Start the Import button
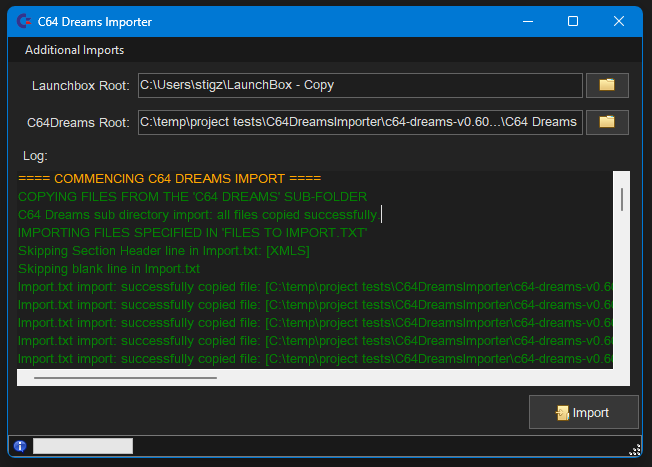 point(583,412)
